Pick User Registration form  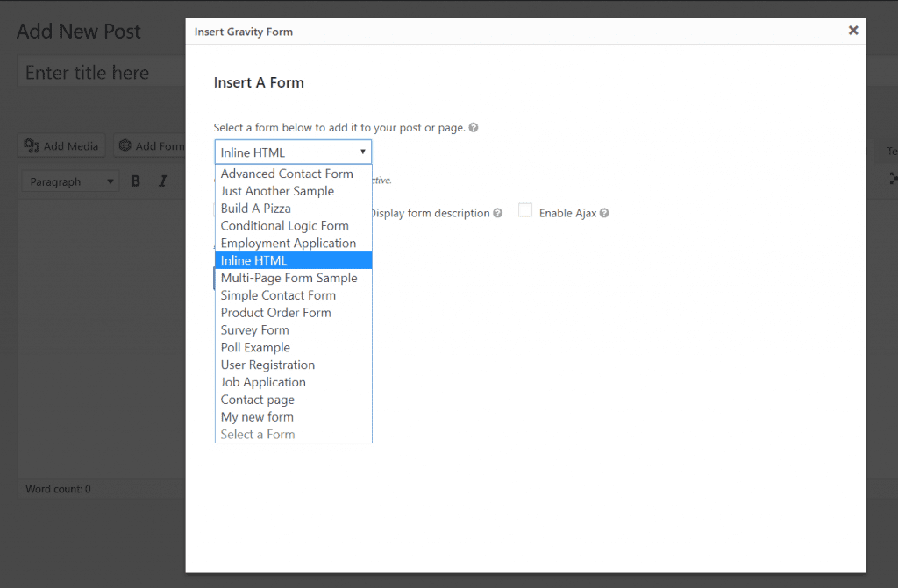pos(293,365)
